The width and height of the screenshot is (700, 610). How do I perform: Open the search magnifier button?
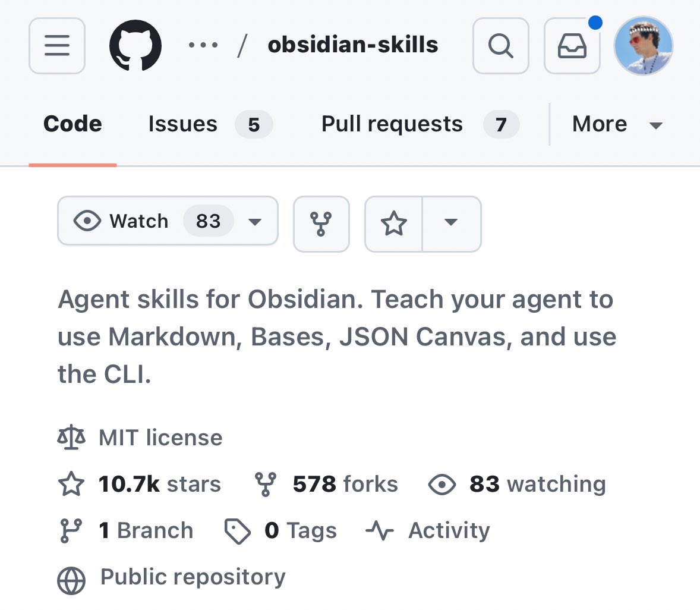point(500,46)
